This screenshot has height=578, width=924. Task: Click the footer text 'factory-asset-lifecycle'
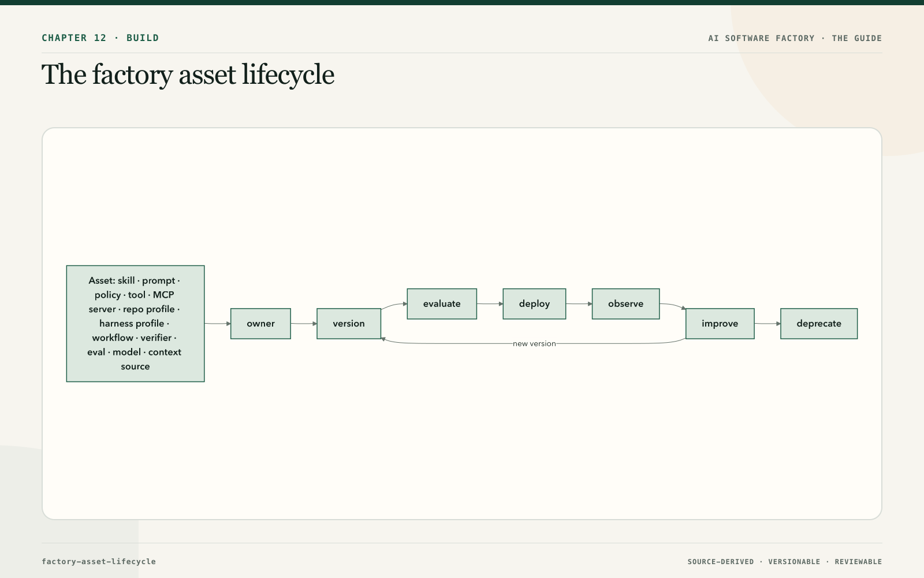point(99,562)
